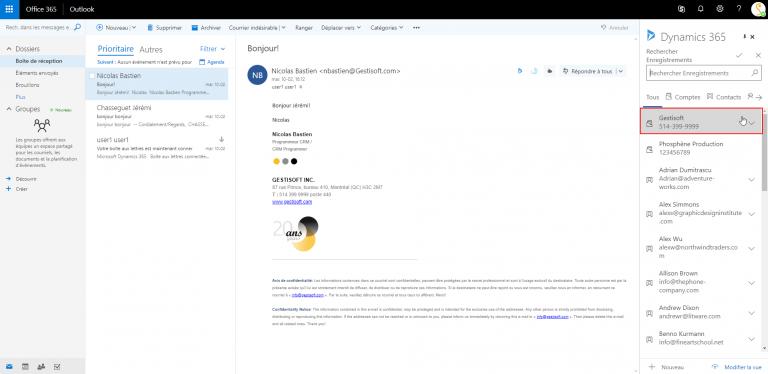Open Nouveau dropdown arrow in toolbar
This screenshot has height=374, width=768.
[x=134, y=28]
